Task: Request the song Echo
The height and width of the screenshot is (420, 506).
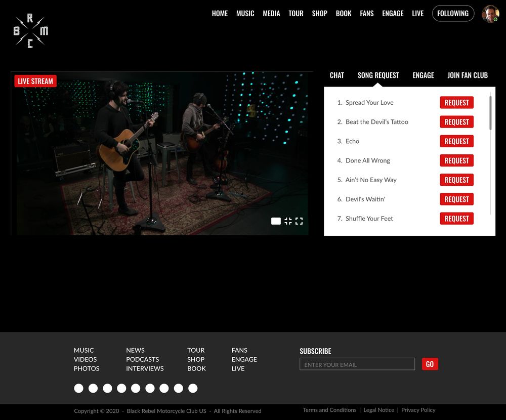Action: tap(456, 141)
